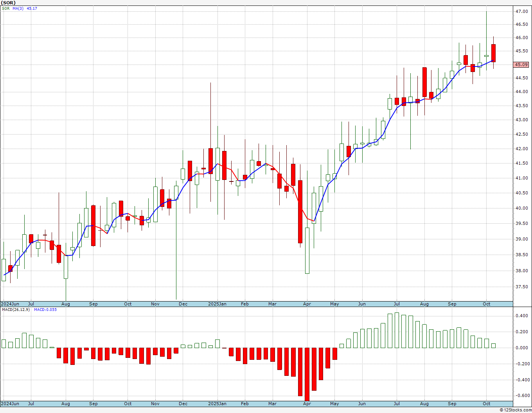Select the "0.200" MACD axis label

(x=521, y=332)
